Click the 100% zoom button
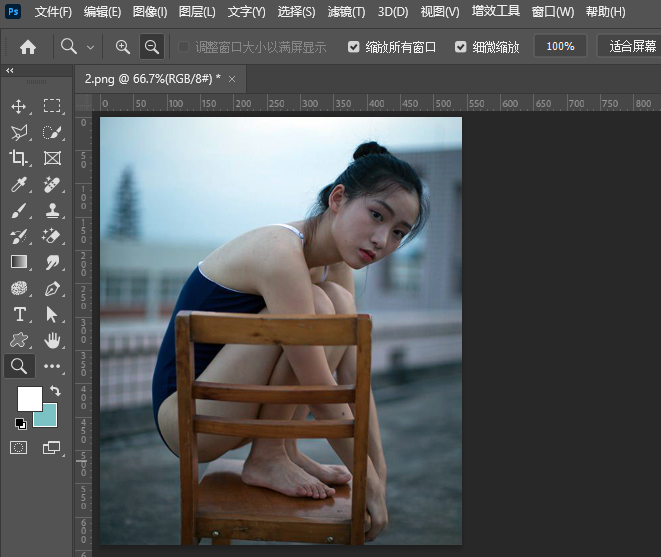 pyautogui.click(x=560, y=46)
